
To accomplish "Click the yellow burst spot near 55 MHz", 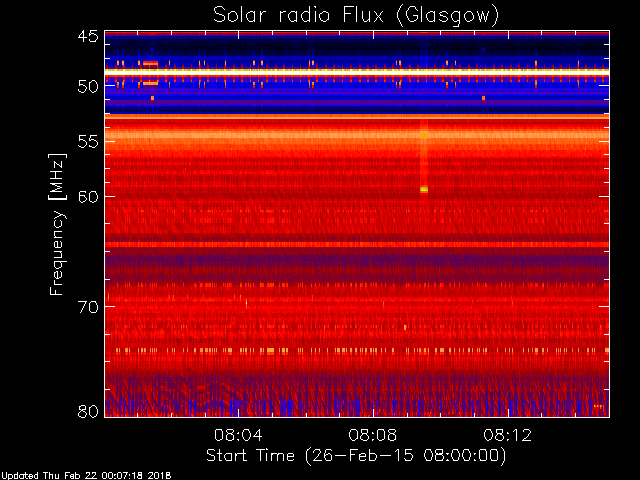I will click(424, 135).
